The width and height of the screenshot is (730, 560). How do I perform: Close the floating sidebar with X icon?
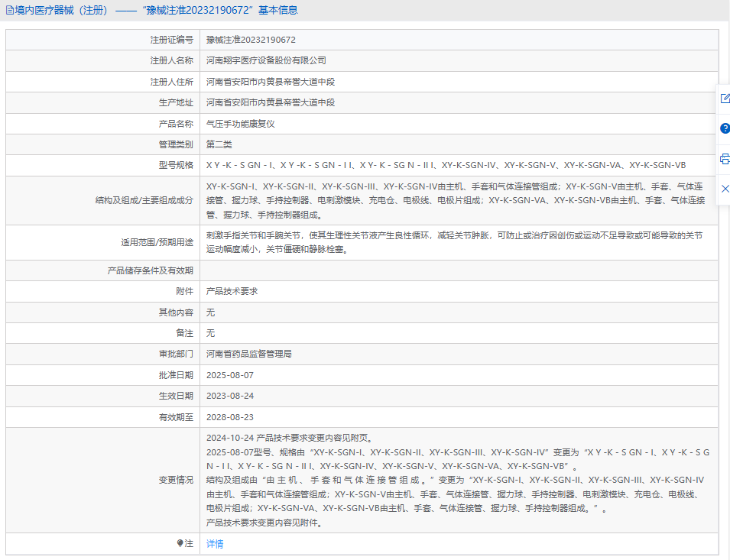pos(725,189)
